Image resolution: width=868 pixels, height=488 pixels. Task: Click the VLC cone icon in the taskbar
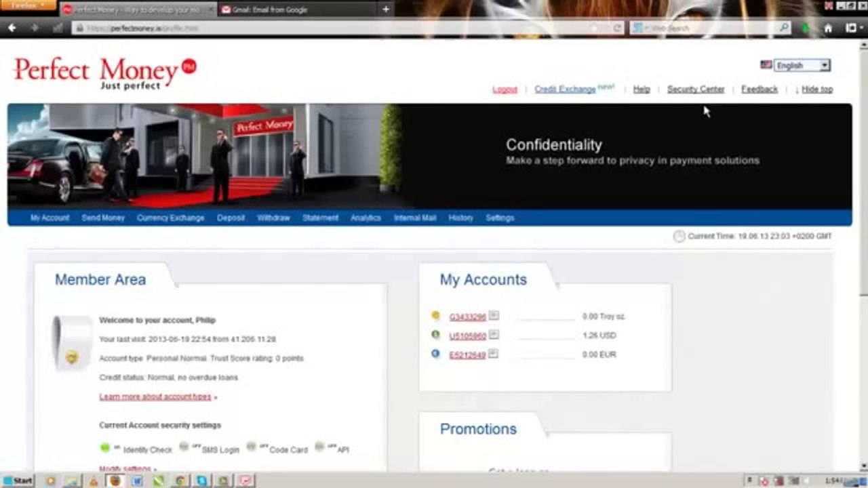[x=93, y=481]
